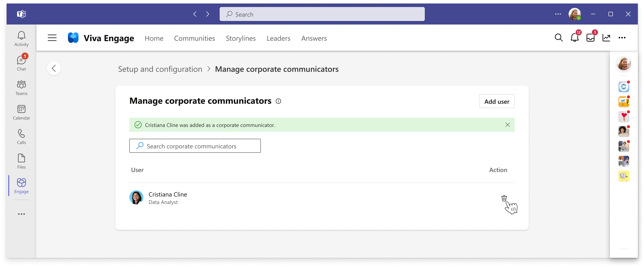Click Cristiana Cline's profile photo

(x=136, y=197)
